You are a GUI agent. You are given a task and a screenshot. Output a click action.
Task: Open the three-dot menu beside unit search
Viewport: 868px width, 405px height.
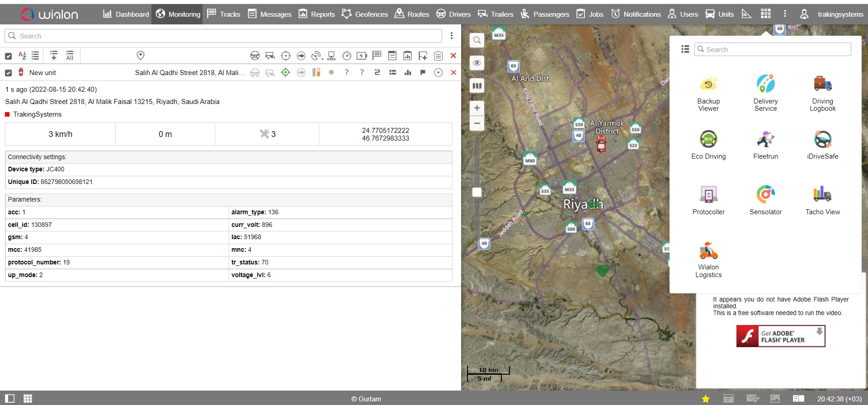[451, 36]
